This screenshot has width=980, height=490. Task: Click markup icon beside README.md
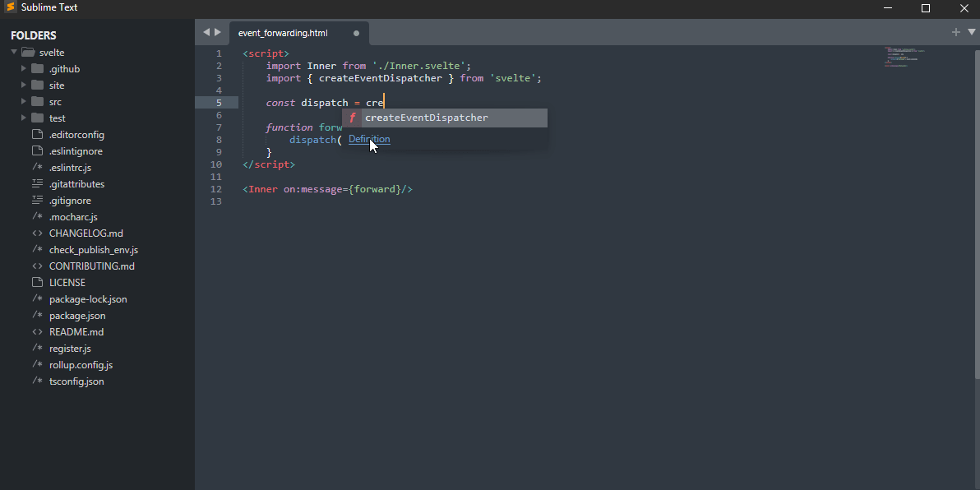click(38, 332)
